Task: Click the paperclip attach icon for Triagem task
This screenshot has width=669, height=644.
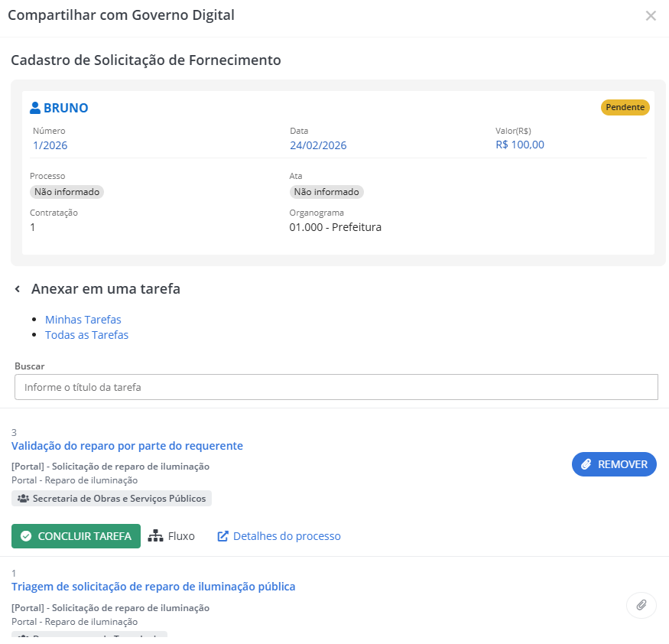Action: pyautogui.click(x=641, y=605)
